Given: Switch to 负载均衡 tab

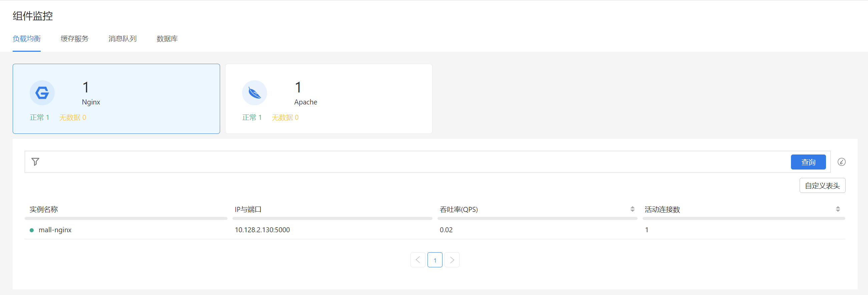Looking at the screenshot, I should click(x=27, y=39).
